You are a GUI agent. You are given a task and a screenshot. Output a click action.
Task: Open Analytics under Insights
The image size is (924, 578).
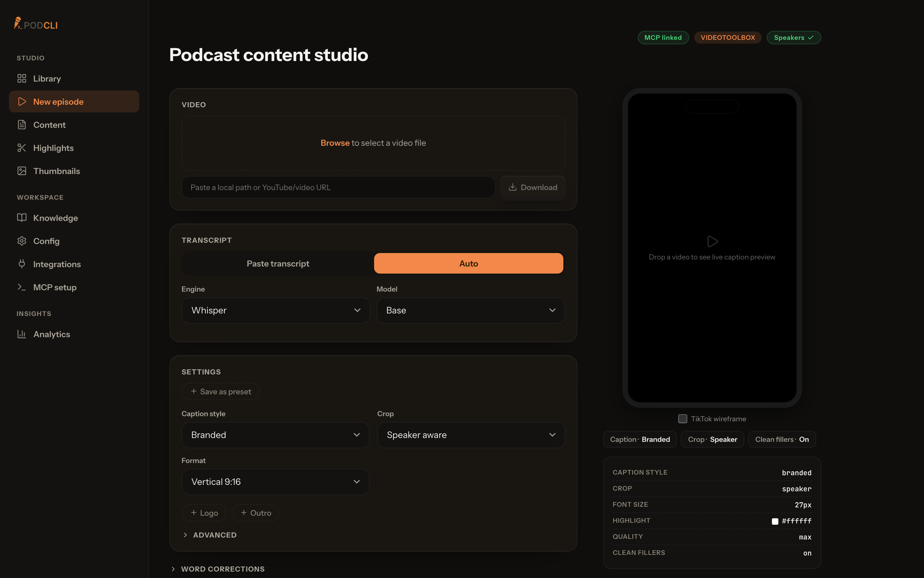coord(74,334)
